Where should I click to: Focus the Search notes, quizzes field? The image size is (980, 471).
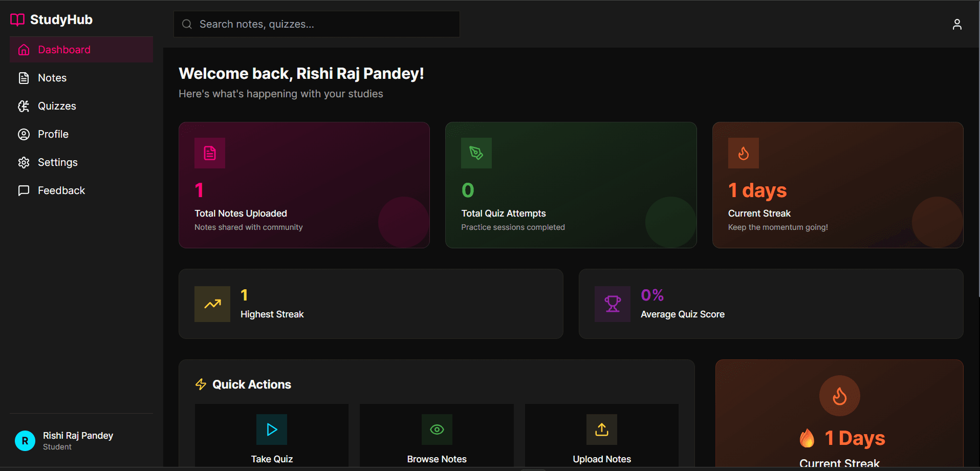(x=317, y=24)
